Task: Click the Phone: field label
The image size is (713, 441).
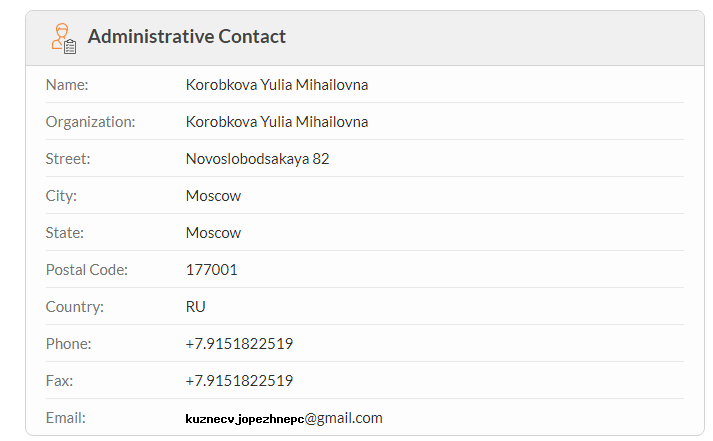Action: point(68,344)
